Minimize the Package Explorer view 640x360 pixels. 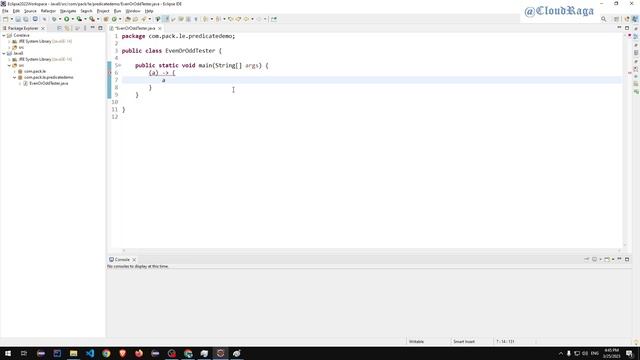tap(93, 28)
